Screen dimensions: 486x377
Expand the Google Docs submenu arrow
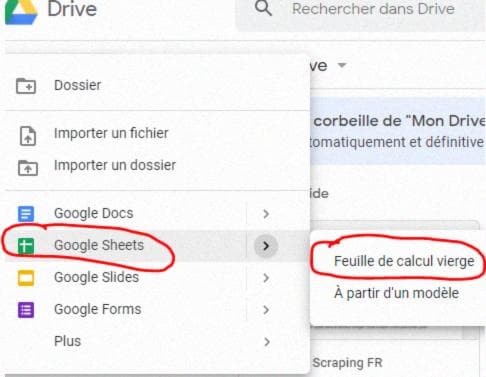[266, 214]
